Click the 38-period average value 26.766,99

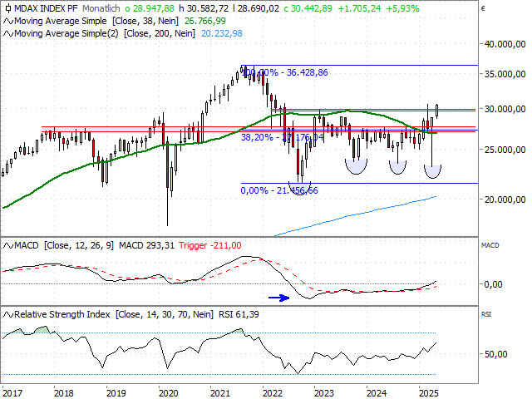click(205, 21)
